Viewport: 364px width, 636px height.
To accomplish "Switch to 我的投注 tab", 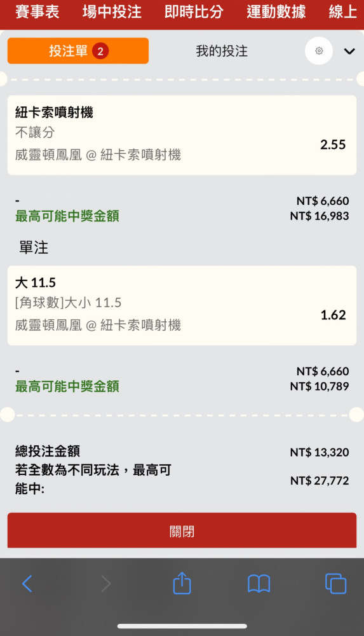I will [x=222, y=51].
